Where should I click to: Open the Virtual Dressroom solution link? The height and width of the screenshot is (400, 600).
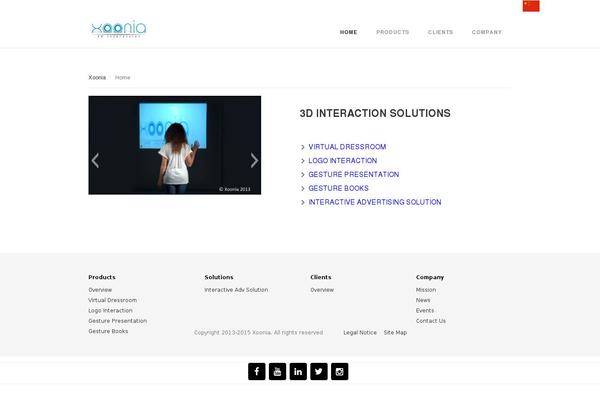coord(347,147)
